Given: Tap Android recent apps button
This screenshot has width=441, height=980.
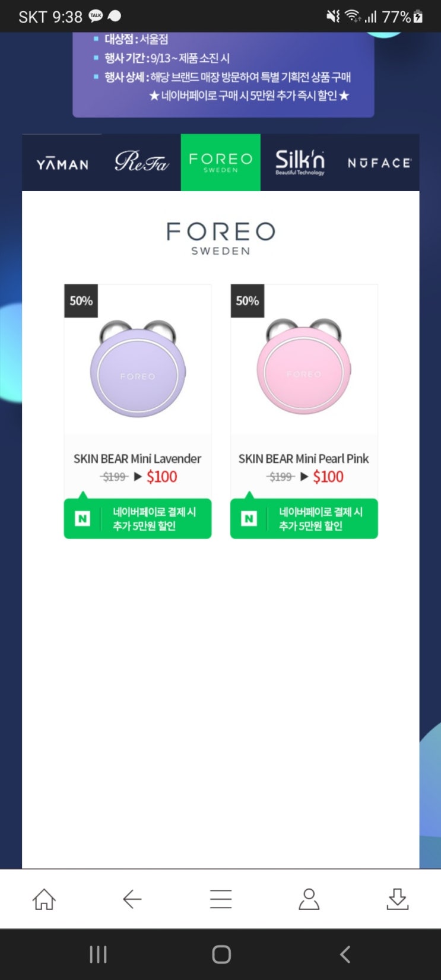Looking at the screenshot, I should tap(98, 954).
